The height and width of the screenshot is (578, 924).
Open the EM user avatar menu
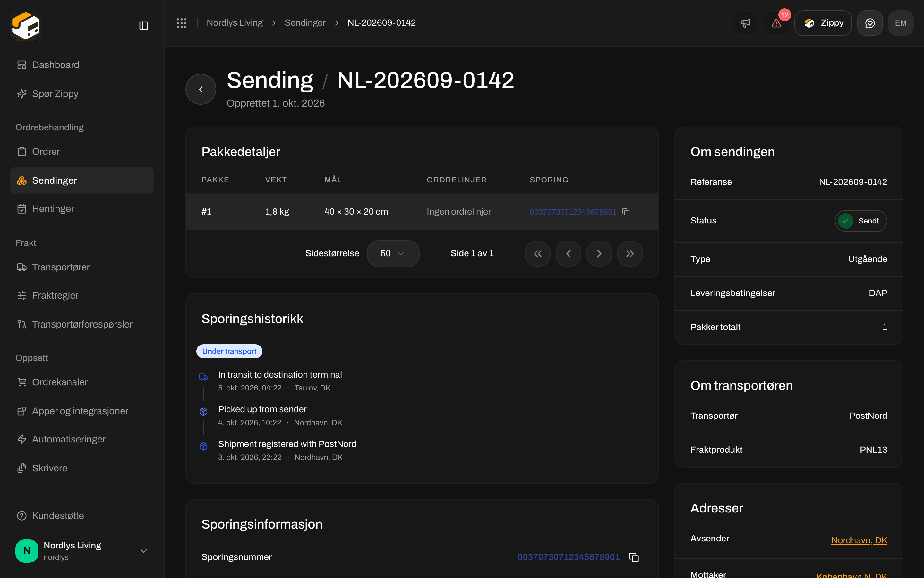(901, 23)
